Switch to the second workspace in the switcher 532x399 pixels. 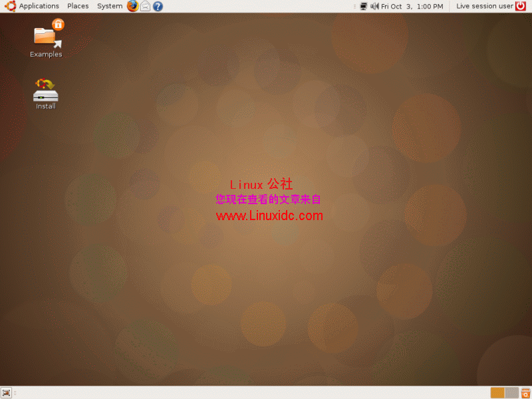click(511, 393)
